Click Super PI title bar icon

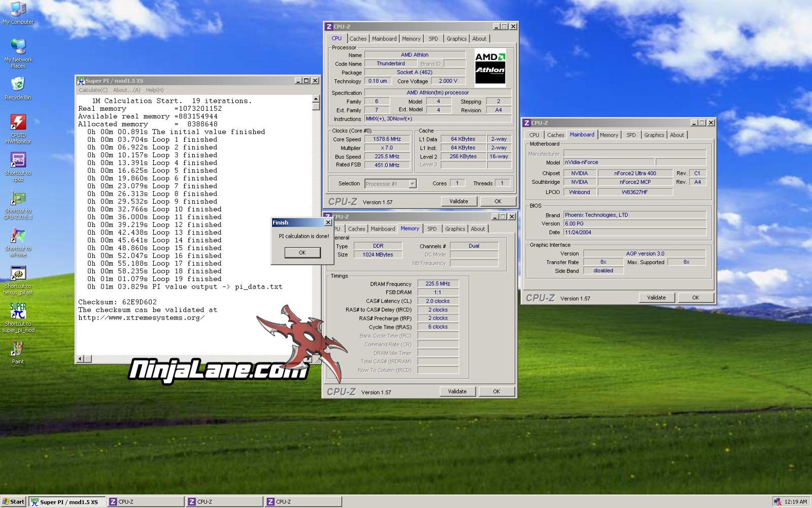point(81,81)
